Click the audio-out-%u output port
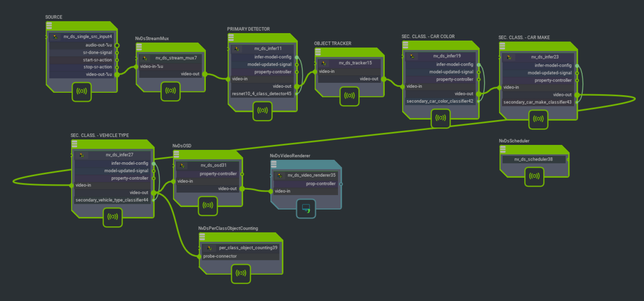644x301 pixels. 117,45
